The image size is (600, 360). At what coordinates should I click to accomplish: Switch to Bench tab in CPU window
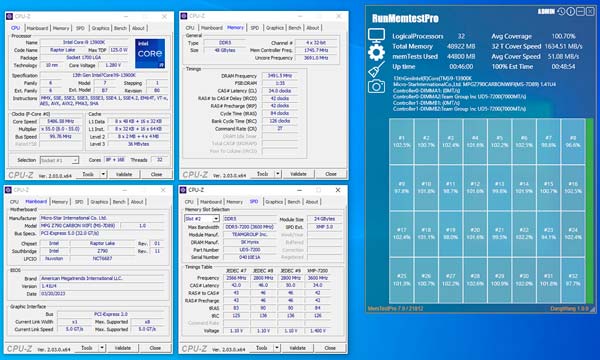120,28
